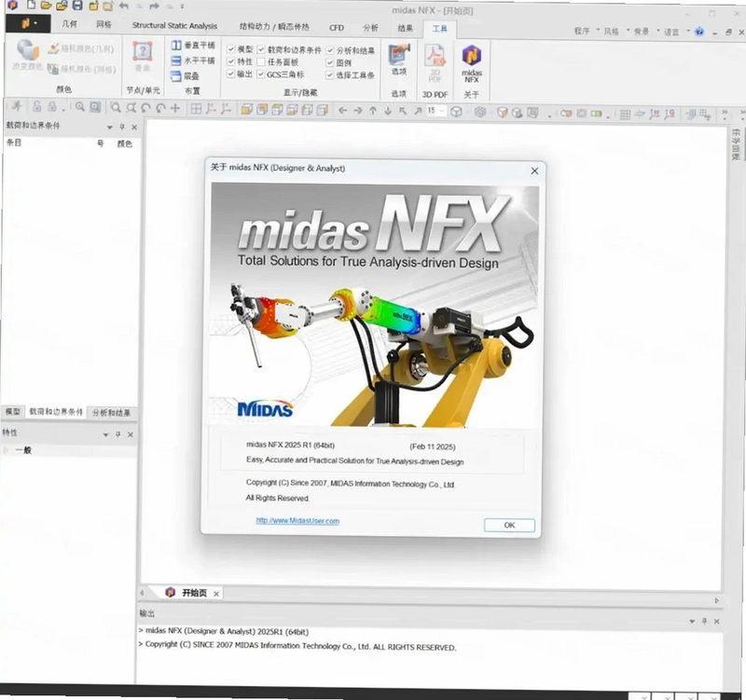
Task: Click the pan cross icon in view toolbar
Action: [175, 108]
